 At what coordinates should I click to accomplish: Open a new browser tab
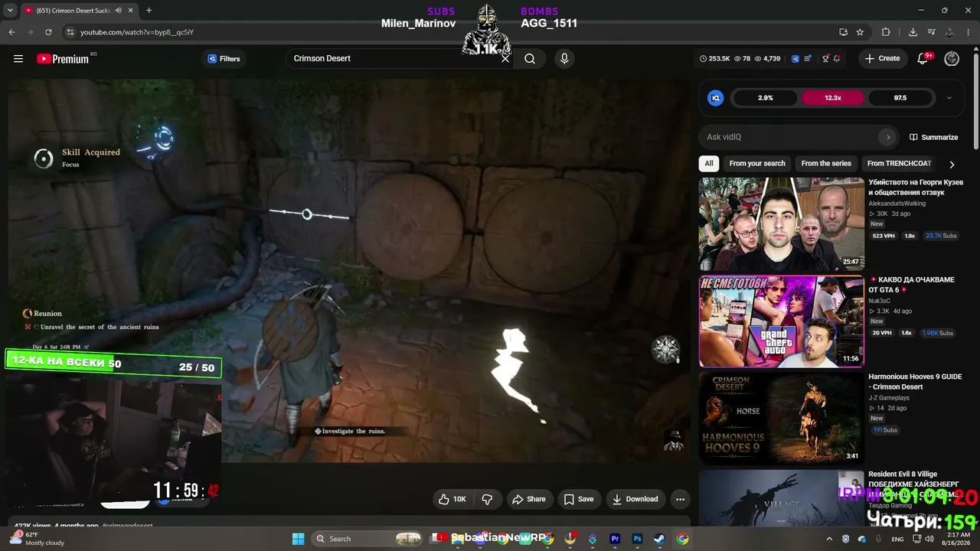[x=149, y=11]
